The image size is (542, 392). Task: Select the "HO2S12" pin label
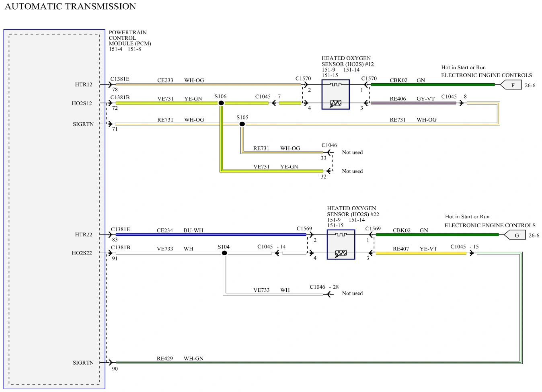coord(82,103)
